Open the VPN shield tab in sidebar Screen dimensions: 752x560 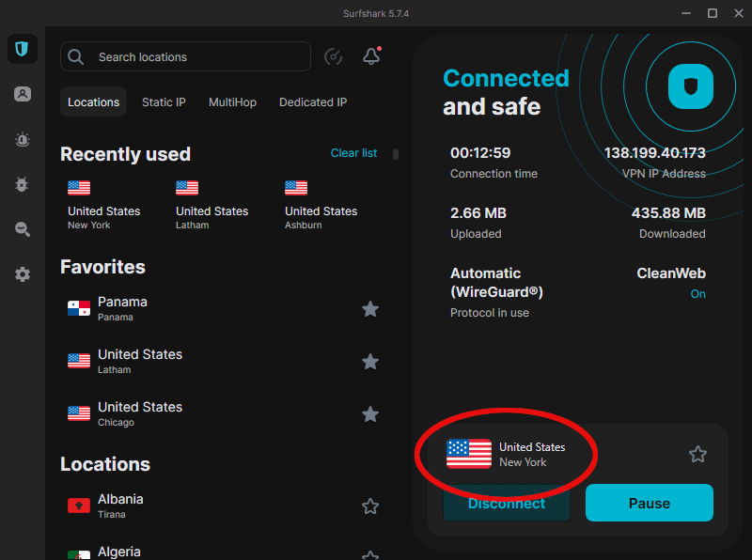click(x=22, y=49)
